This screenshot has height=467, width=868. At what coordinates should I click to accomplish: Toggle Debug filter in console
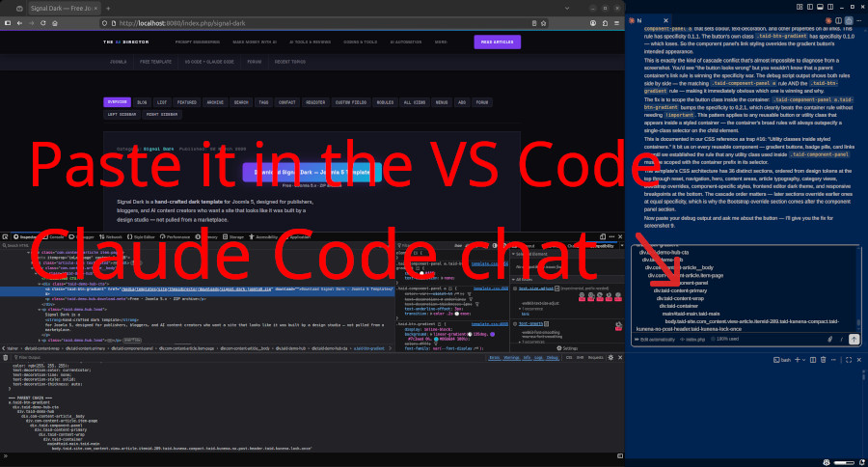(553, 358)
